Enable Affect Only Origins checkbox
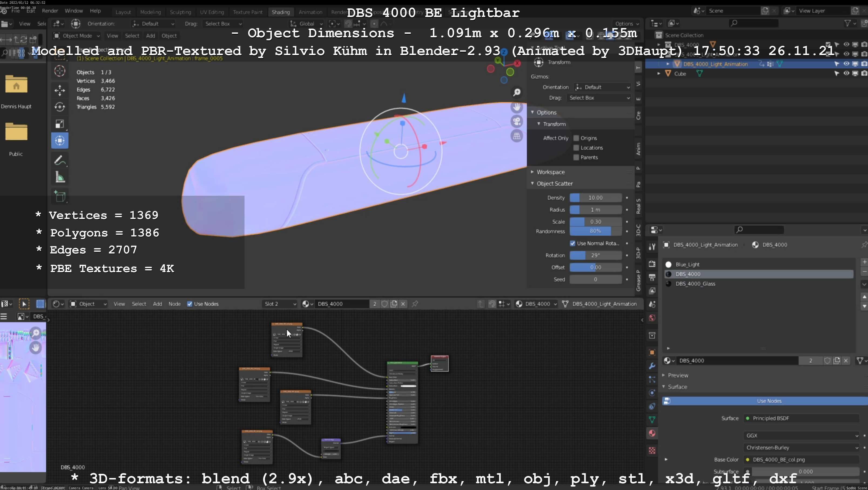Image resolution: width=868 pixels, height=490 pixels. coord(576,138)
